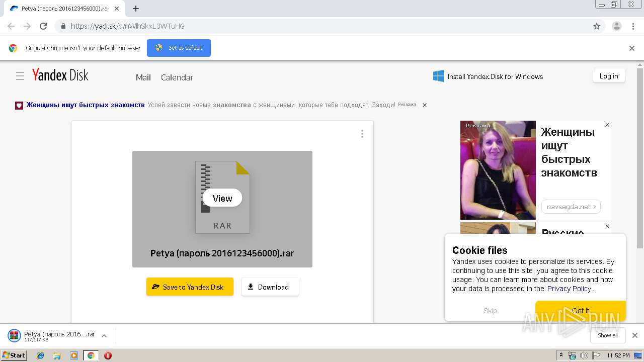The height and width of the screenshot is (362, 644).
Task: Open the downloaded Petya rar item
Action: click(x=51, y=336)
